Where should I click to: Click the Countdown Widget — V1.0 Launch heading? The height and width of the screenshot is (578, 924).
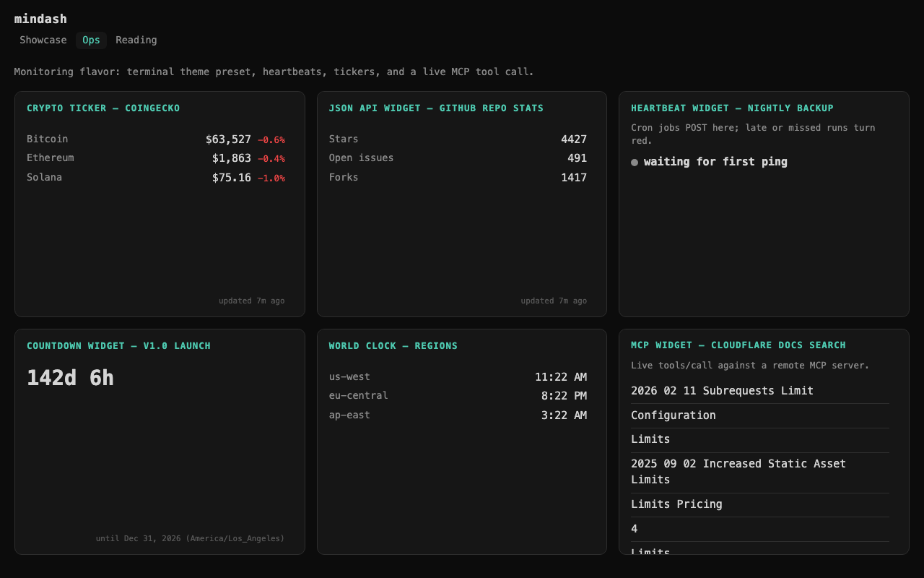[119, 346]
